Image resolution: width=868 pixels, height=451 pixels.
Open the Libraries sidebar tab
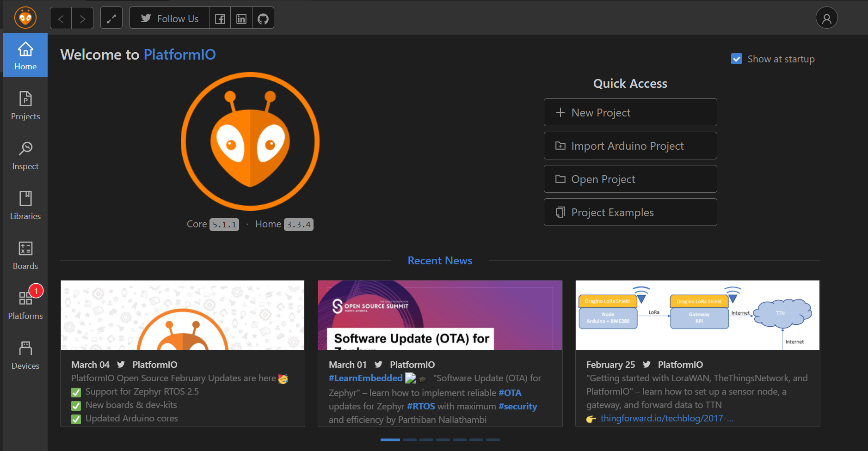25,206
